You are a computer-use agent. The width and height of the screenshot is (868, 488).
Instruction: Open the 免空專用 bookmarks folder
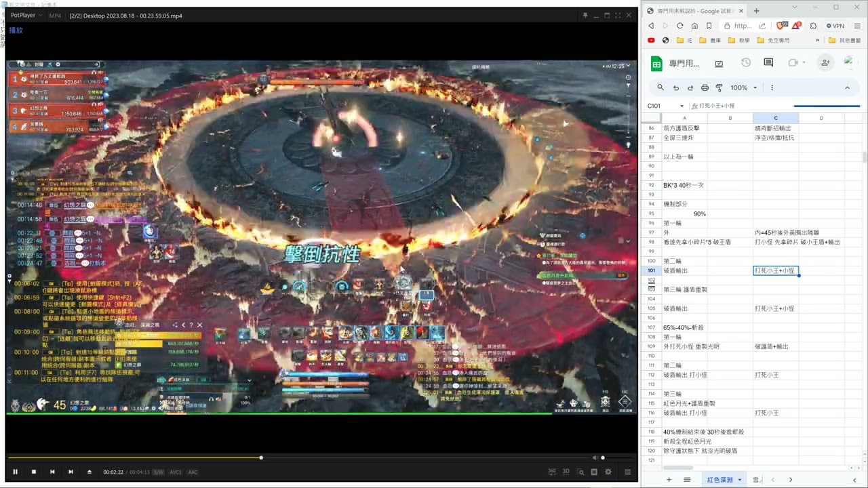click(x=773, y=41)
